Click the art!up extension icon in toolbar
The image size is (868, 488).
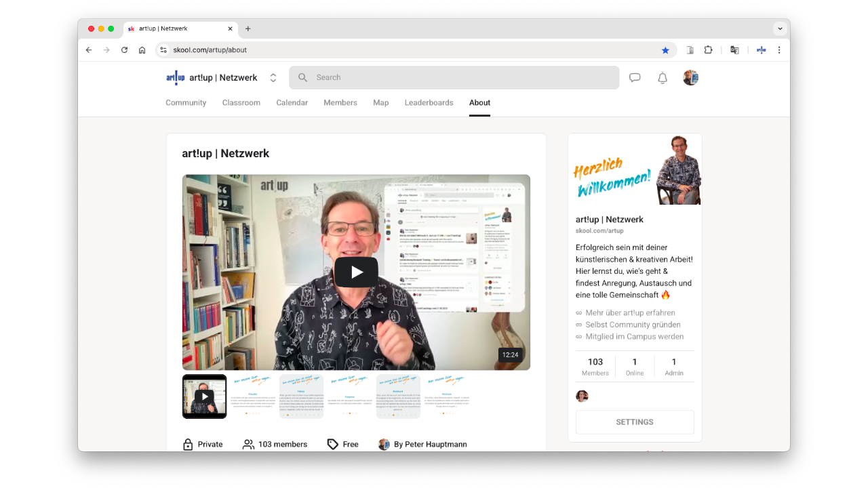(761, 50)
